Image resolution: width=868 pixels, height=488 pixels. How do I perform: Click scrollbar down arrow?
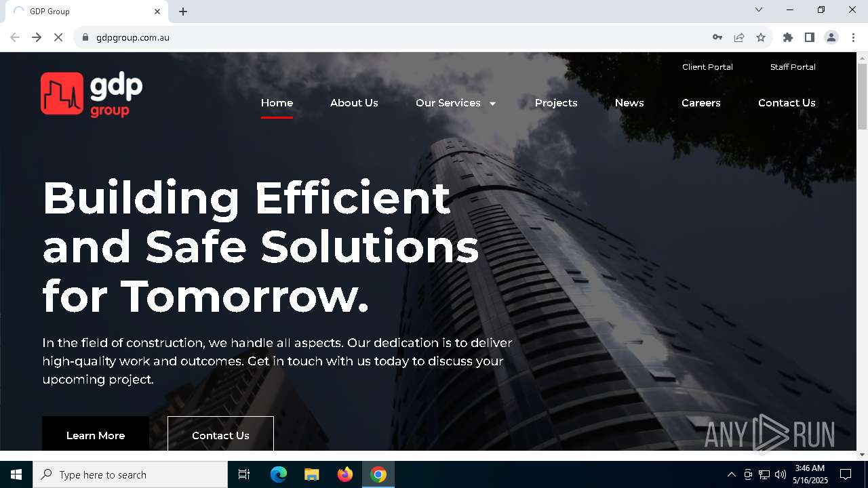tap(862, 454)
